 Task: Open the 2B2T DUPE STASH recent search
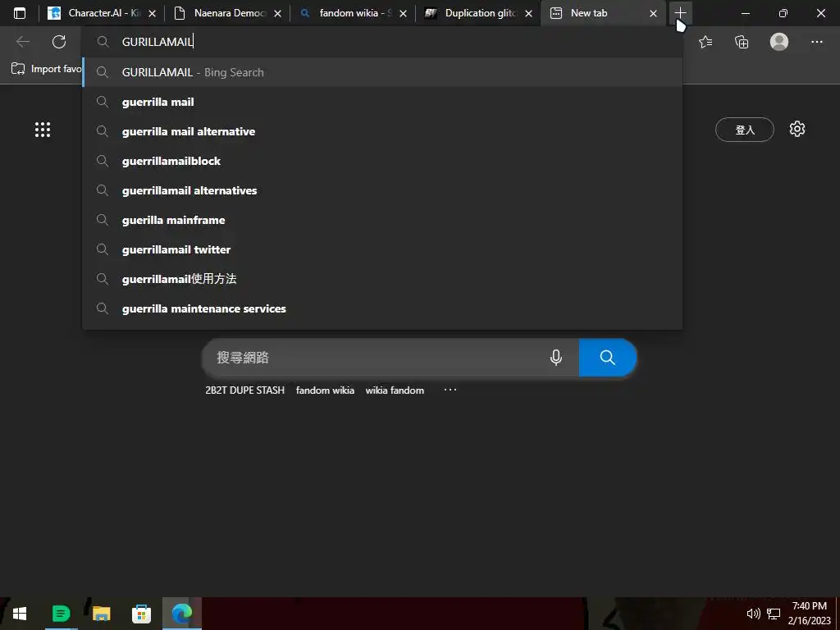click(244, 390)
